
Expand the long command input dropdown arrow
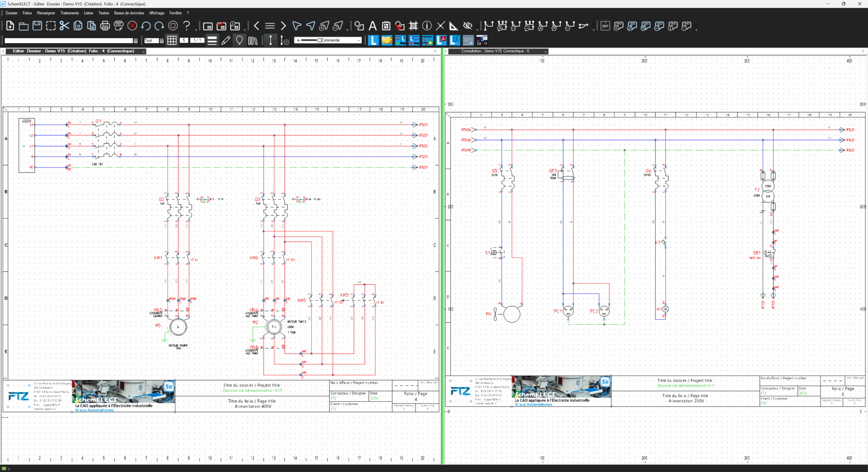click(x=136, y=41)
